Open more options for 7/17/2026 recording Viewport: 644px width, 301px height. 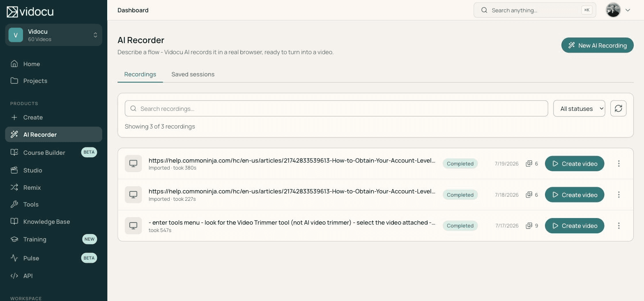(619, 225)
